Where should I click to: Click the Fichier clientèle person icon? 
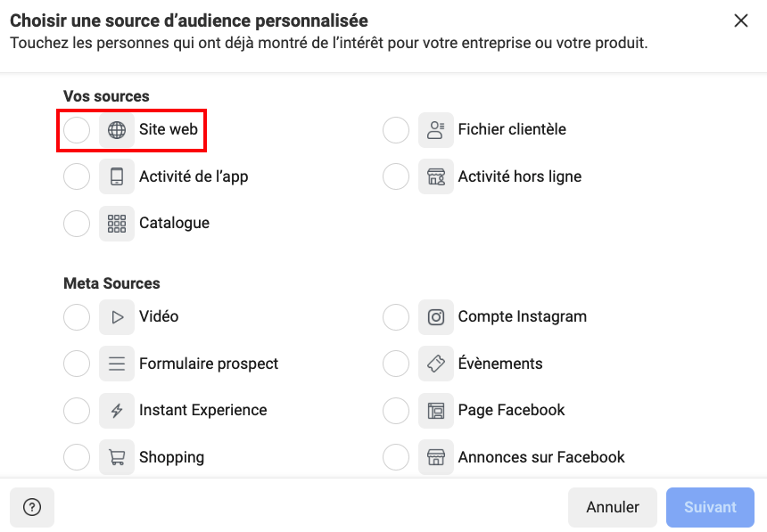tap(436, 130)
